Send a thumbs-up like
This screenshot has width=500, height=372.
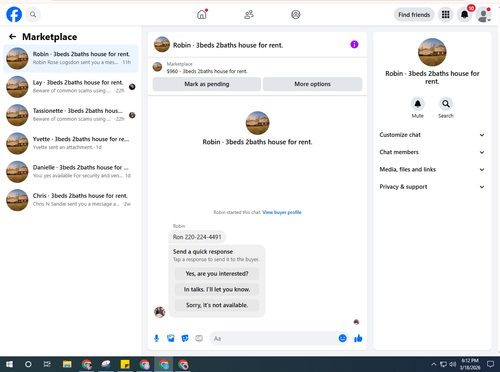[358, 338]
